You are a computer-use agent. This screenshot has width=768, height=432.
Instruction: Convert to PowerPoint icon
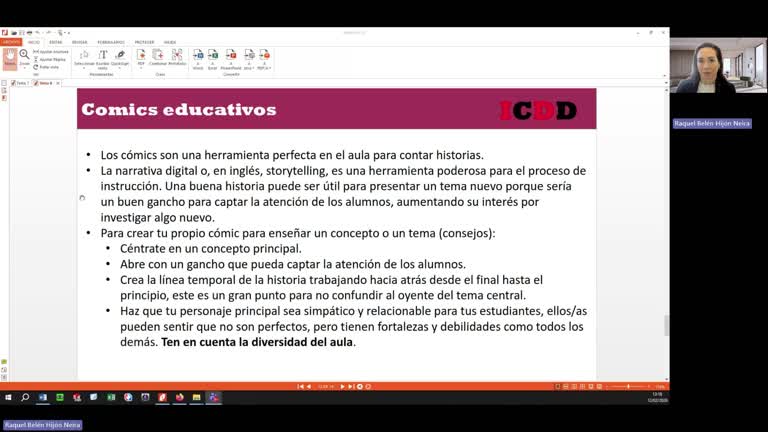231,59
